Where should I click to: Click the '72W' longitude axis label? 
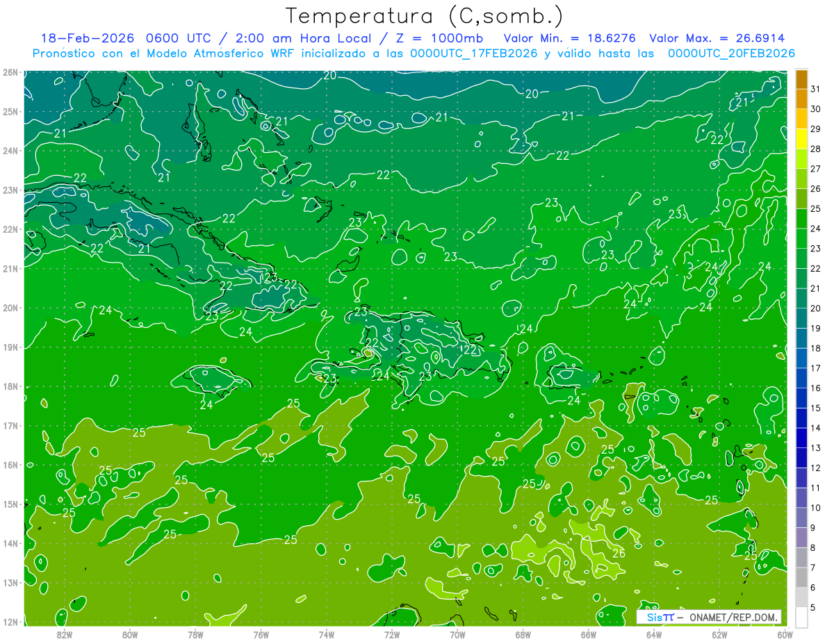(392, 634)
